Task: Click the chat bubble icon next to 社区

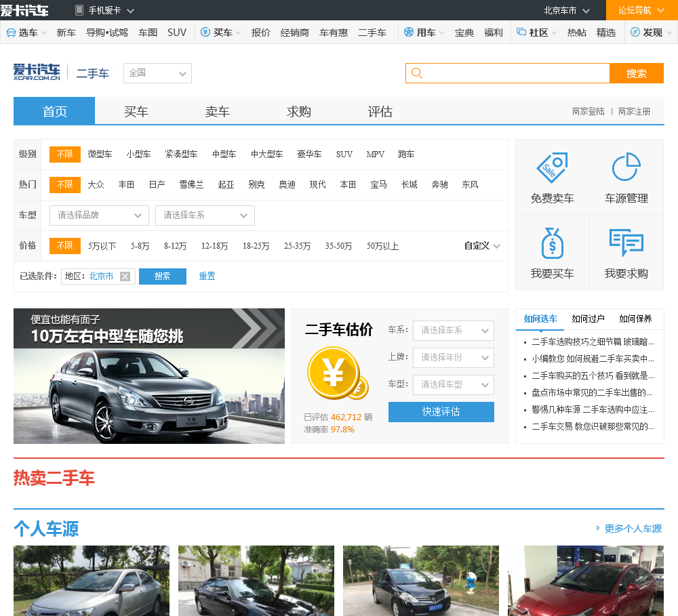Action: click(521, 32)
